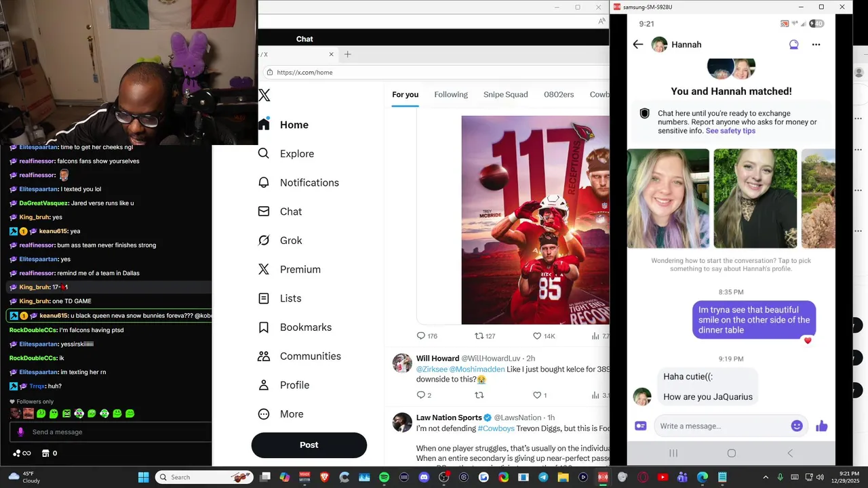Image resolution: width=868 pixels, height=488 pixels.
Task: Click chat username Trrqx
Action: 37,386
